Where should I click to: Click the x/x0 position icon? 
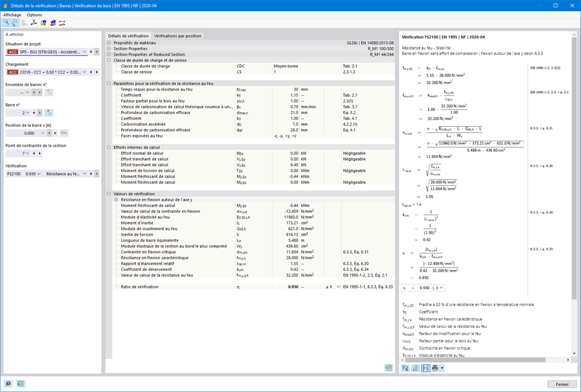click(x=64, y=133)
